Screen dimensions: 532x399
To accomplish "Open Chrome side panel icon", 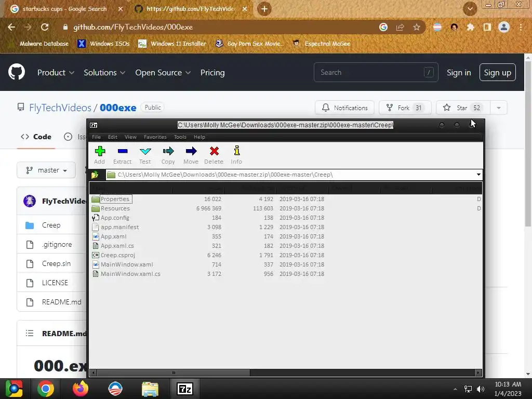I will (487, 27).
